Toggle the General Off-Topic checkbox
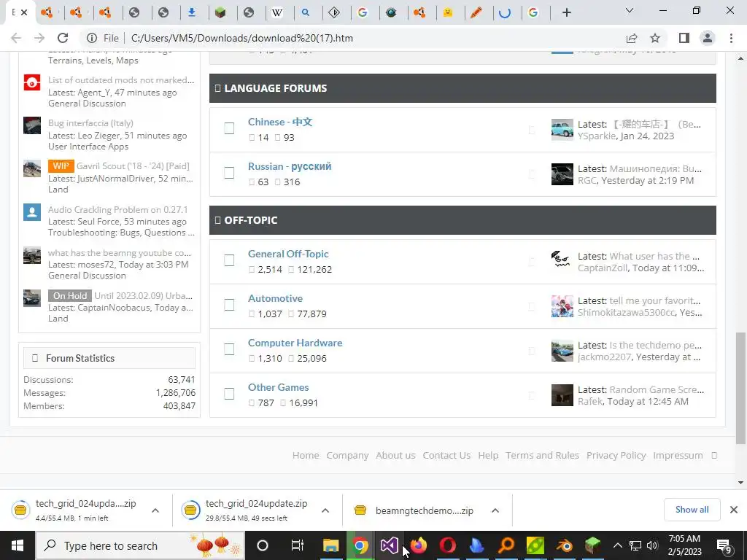The image size is (747, 560). [229, 260]
